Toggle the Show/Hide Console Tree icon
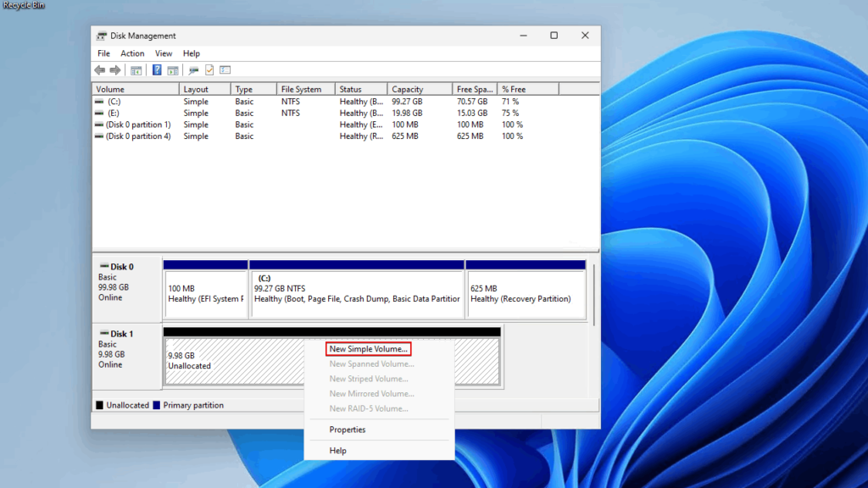The height and width of the screenshot is (488, 868). (x=136, y=69)
